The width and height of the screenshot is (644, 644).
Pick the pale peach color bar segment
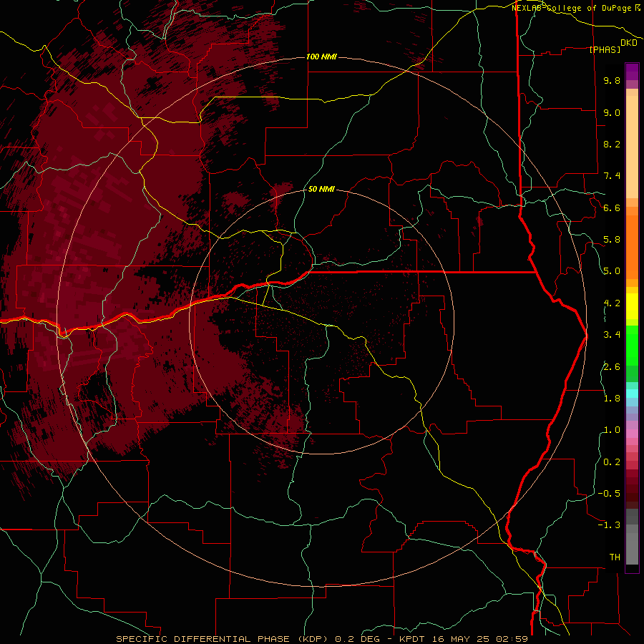click(632, 147)
